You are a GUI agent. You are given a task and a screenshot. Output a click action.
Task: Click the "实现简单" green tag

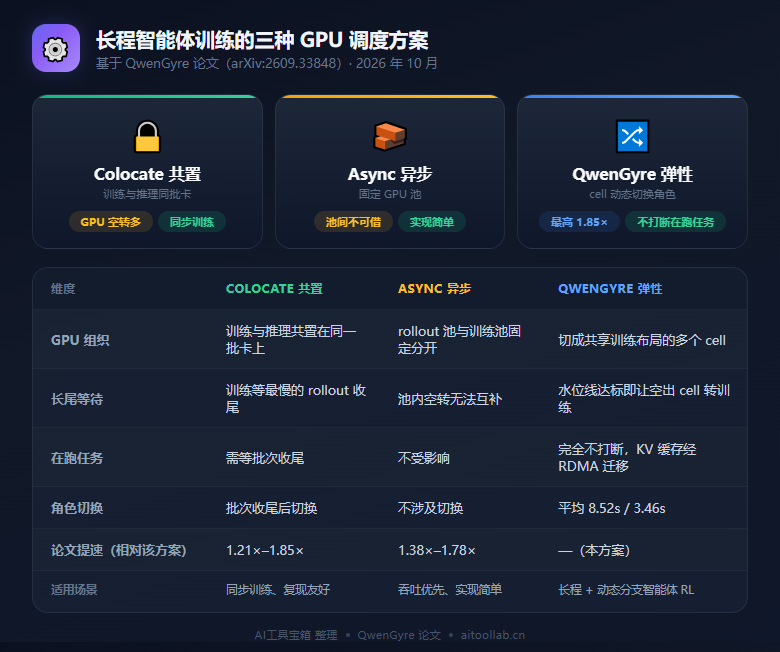point(432,222)
